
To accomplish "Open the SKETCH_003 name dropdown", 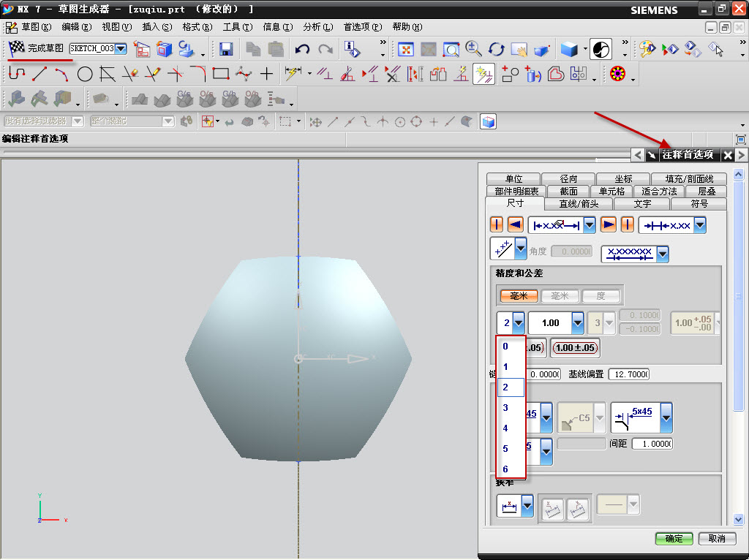I will click(x=121, y=49).
